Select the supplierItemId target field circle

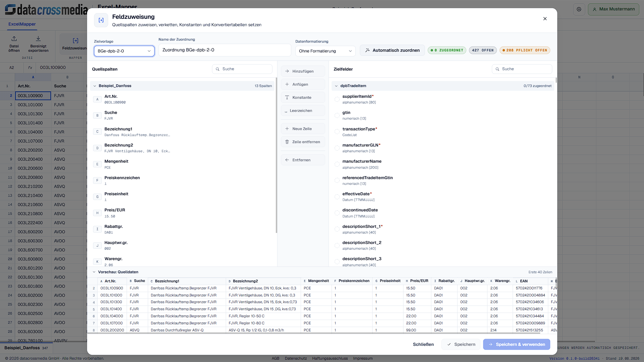[337, 99]
